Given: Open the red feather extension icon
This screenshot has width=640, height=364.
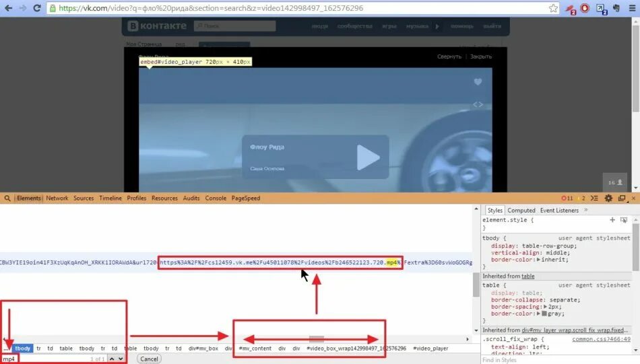Looking at the screenshot, I should [570, 9].
